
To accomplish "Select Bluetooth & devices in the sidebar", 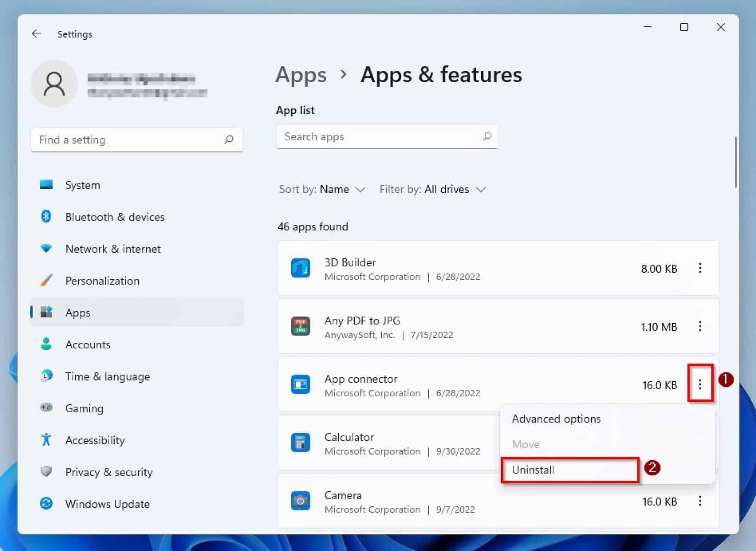I will click(x=115, y=217).
